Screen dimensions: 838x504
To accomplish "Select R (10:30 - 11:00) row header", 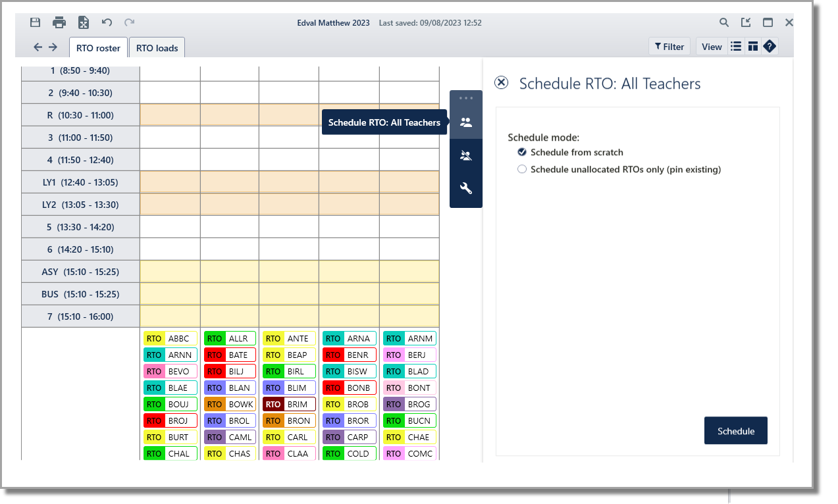I will (x=80, y=115).
